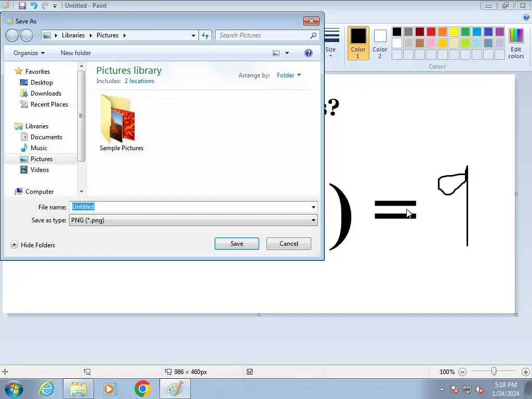
Task: Click New folder button
Action: click(76, 53)
